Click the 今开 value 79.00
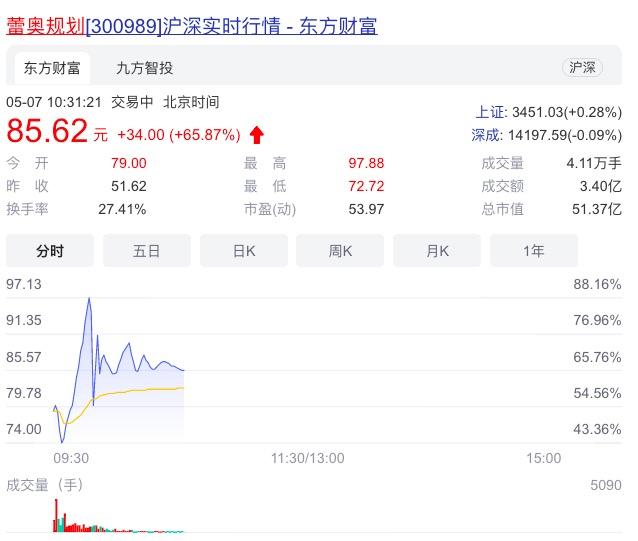The height and width of the screenshot is (541, 638). click(x=129, y=163)
